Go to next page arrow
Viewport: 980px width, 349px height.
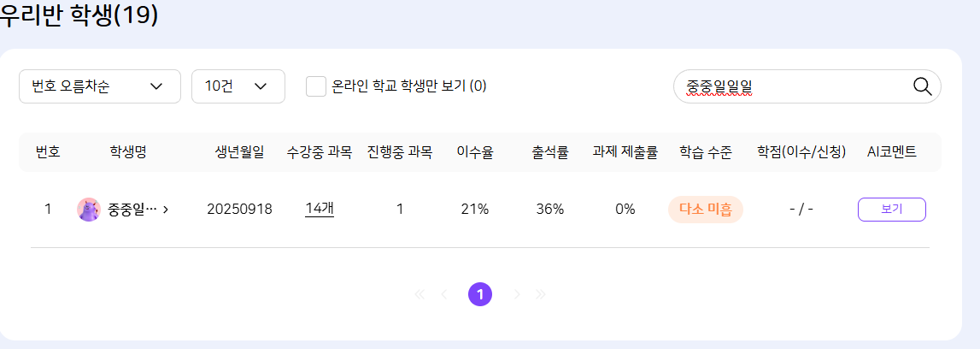(x=517, y=294)
